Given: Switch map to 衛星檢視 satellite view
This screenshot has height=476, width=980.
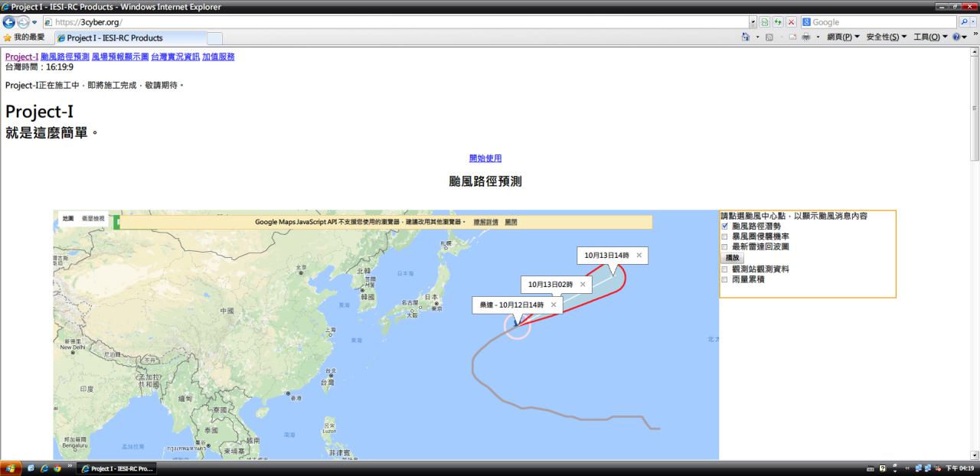Looking at the screenshot, I should (x=93, y=219).
